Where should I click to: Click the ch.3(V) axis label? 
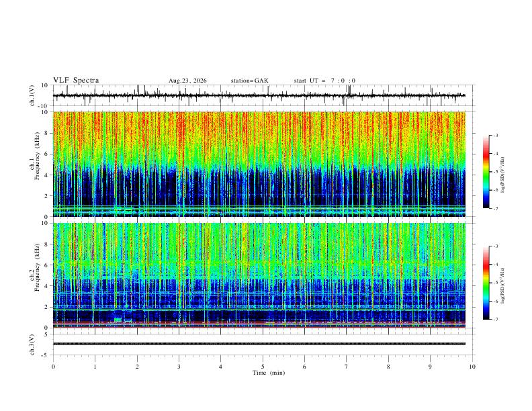pyautogui.click(x=32, y=345)
